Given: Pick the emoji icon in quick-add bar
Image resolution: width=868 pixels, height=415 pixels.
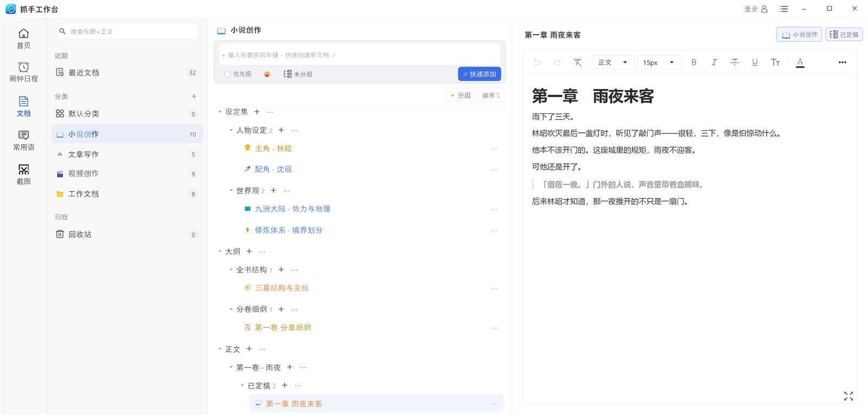Looking at the screenshot, I should click(x=267, y=74).
